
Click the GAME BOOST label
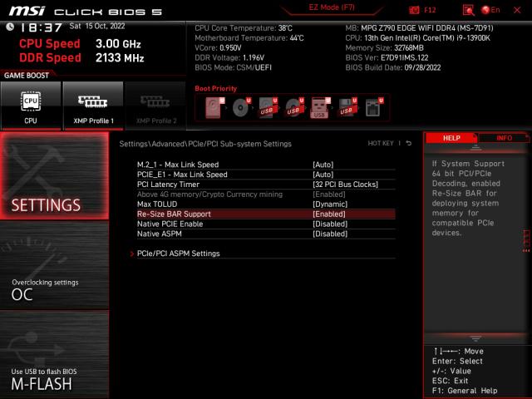[27, 76]
